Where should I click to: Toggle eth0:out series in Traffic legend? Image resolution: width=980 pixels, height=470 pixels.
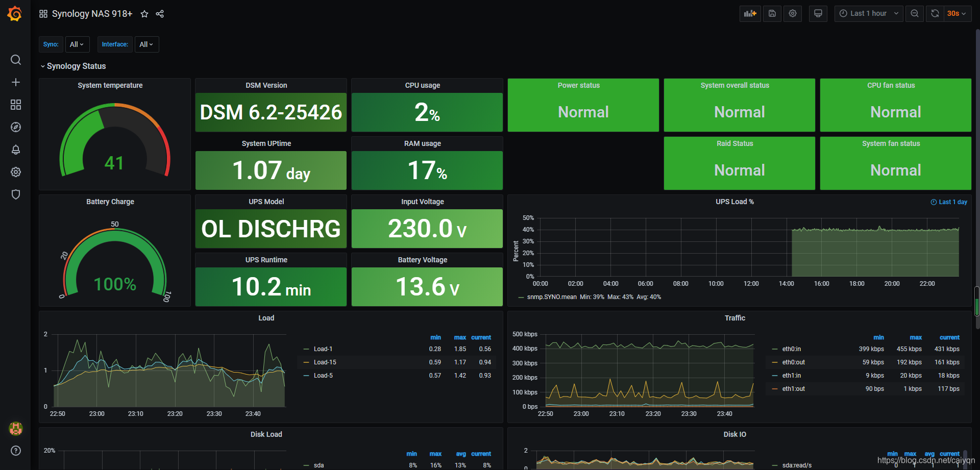(x=794, y=362)
